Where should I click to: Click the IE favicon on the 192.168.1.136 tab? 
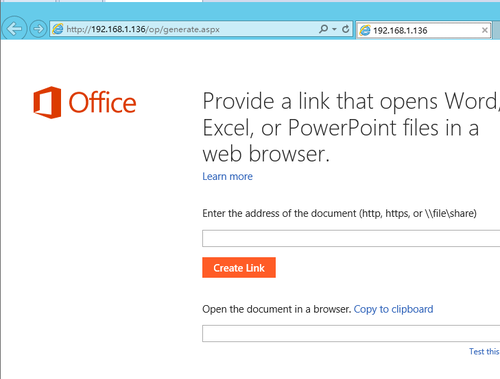pos(365,30)
